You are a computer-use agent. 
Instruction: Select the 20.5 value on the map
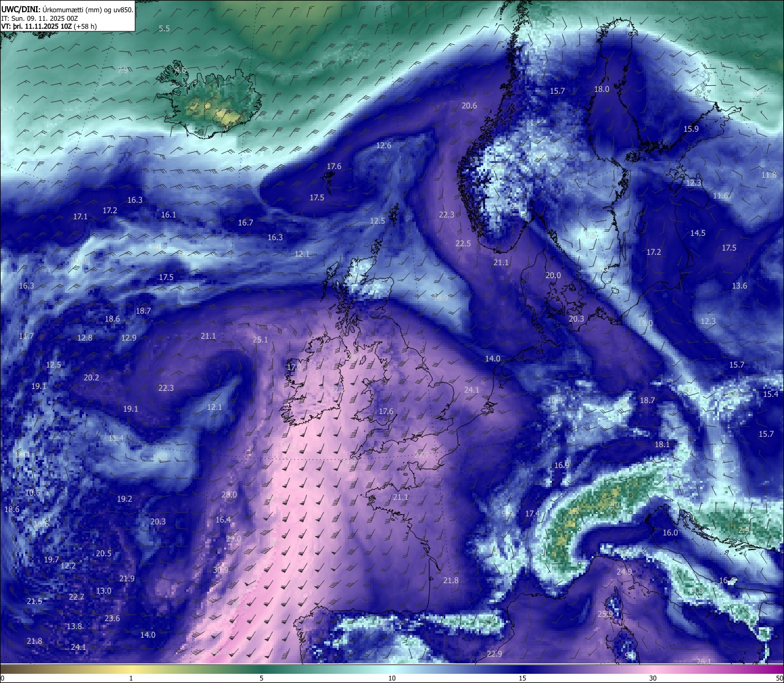click(104, 554)
